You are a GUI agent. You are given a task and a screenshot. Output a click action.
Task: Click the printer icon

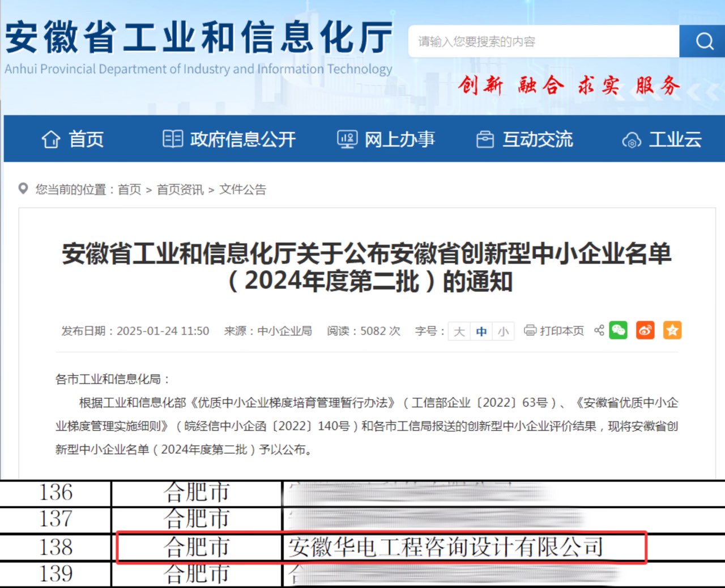click(530, 330)
